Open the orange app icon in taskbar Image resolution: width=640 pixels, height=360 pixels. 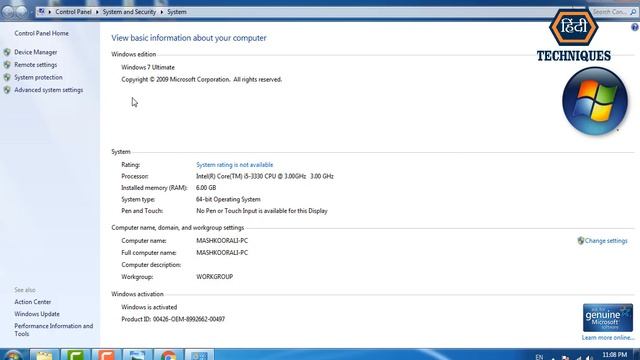[106, 354]
